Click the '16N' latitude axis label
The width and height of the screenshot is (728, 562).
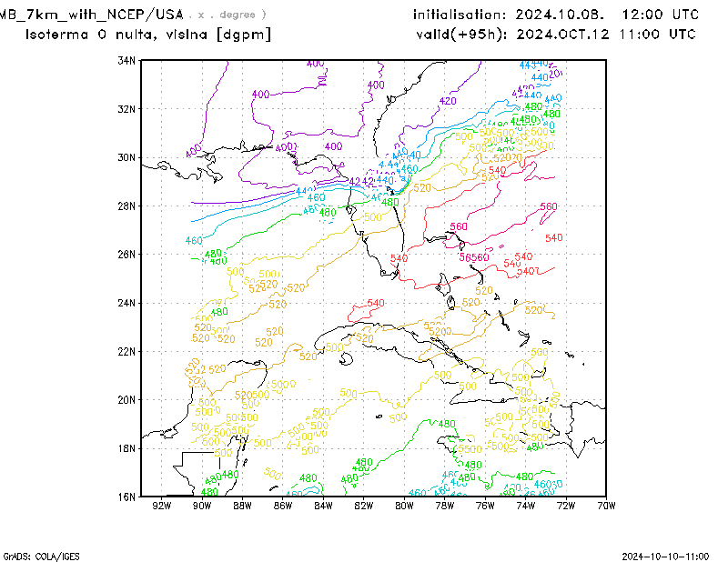point(126,497)
